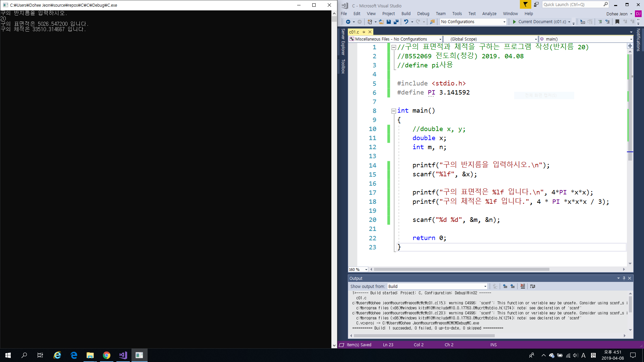Open the Show output from dropdown
This screenshot has height=362, width=644.
[x=485, y=286]
